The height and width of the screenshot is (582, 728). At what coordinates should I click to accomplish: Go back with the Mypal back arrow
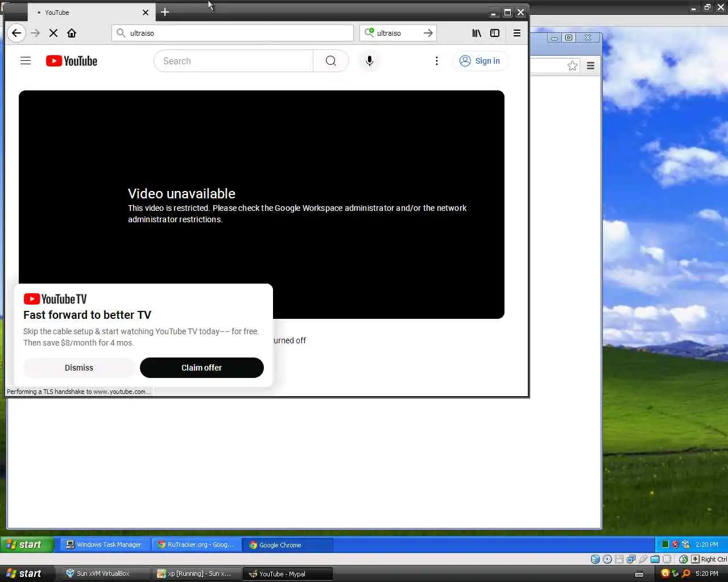click(16, 33)
